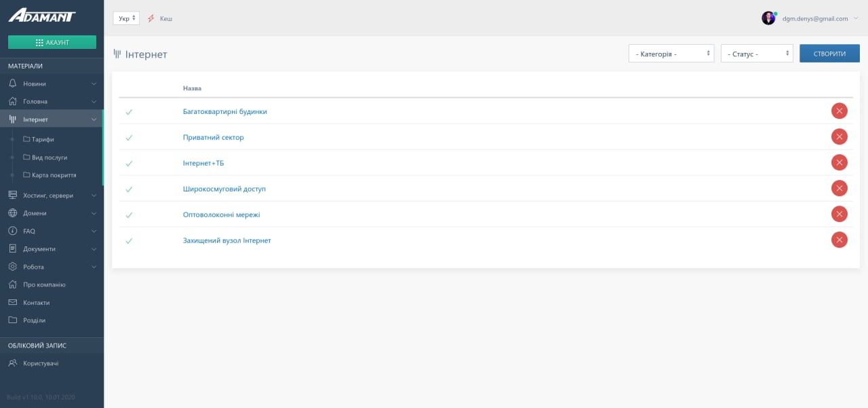Screen dimensions: 868x408
Task: Open the Статус filter dropdown
Action: (x=756, y=54)
